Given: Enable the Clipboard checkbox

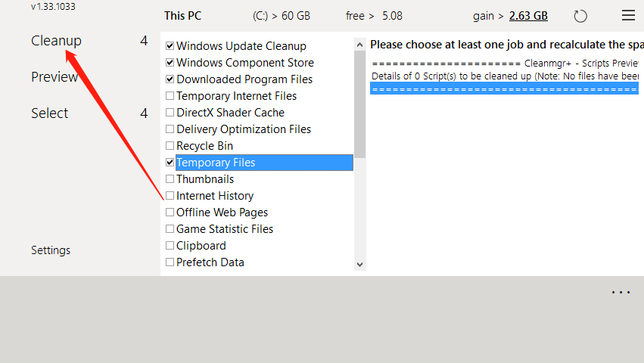Looking at the screenshot, I should point(170,246).
